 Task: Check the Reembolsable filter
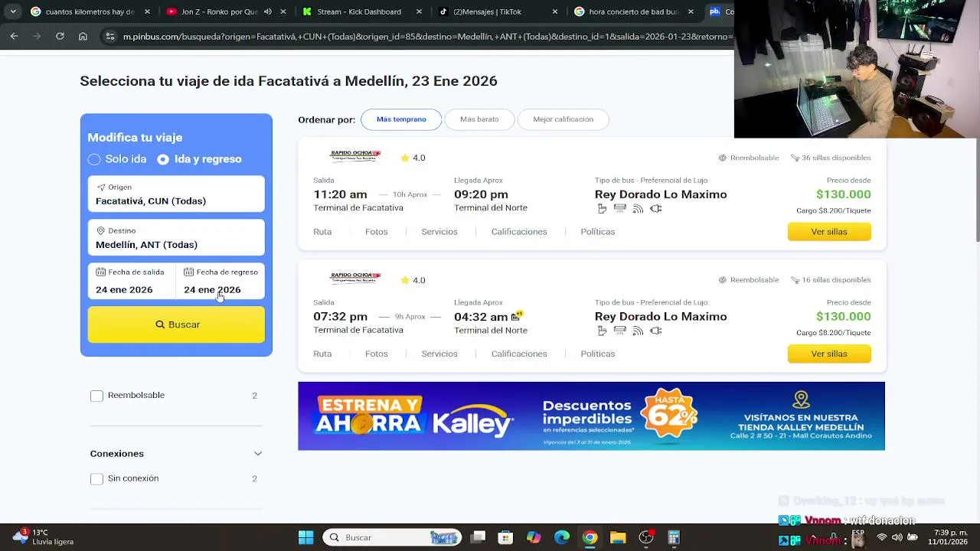point(96,396)
